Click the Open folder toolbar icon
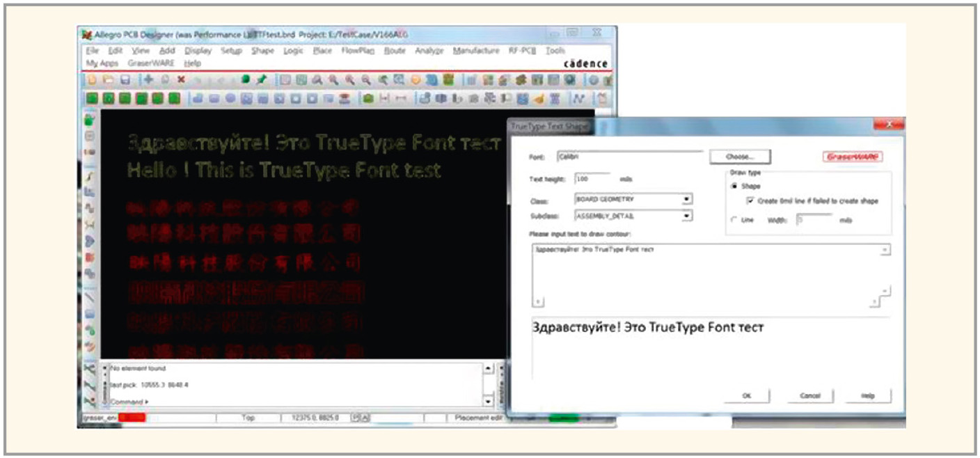Viewport: 980px width, 458px height. click(x=108, y=81)
